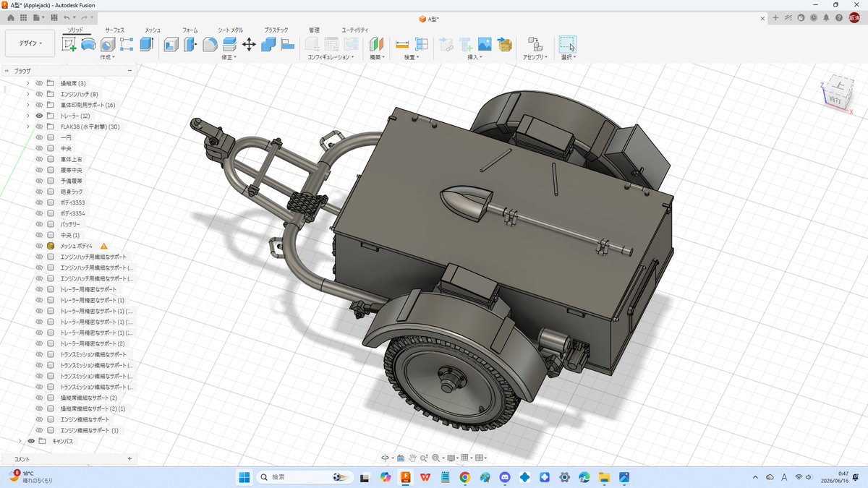Select the Hole tool in Create group
The height and width of the screenshot is (488, 868).
point(108,44)
